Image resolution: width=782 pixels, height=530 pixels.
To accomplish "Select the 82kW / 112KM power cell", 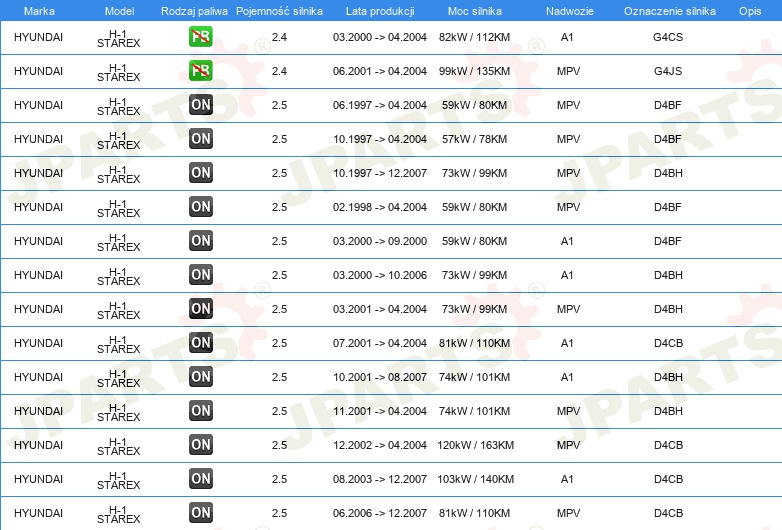I will pyautogui.click(x=475, y=37).
